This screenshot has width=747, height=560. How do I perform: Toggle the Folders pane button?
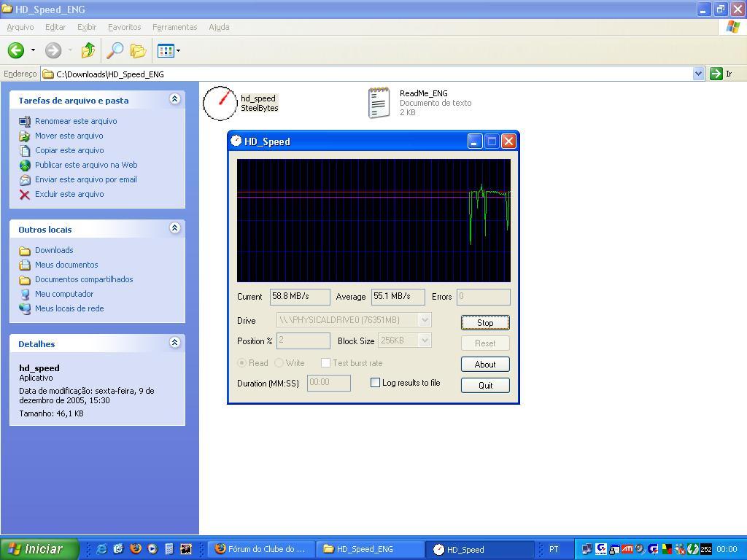[x=138, y=50]
